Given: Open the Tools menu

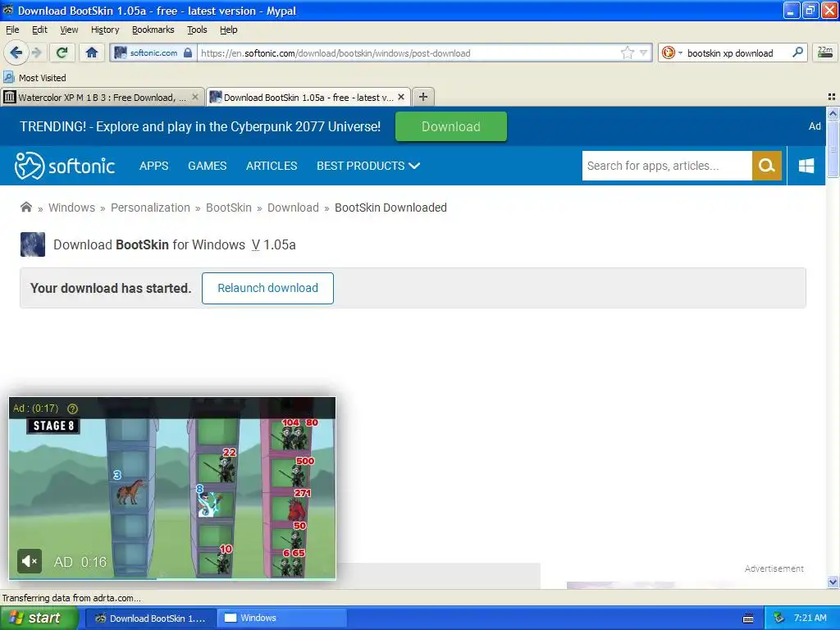Looking at the screenshot, I should 197,30.
